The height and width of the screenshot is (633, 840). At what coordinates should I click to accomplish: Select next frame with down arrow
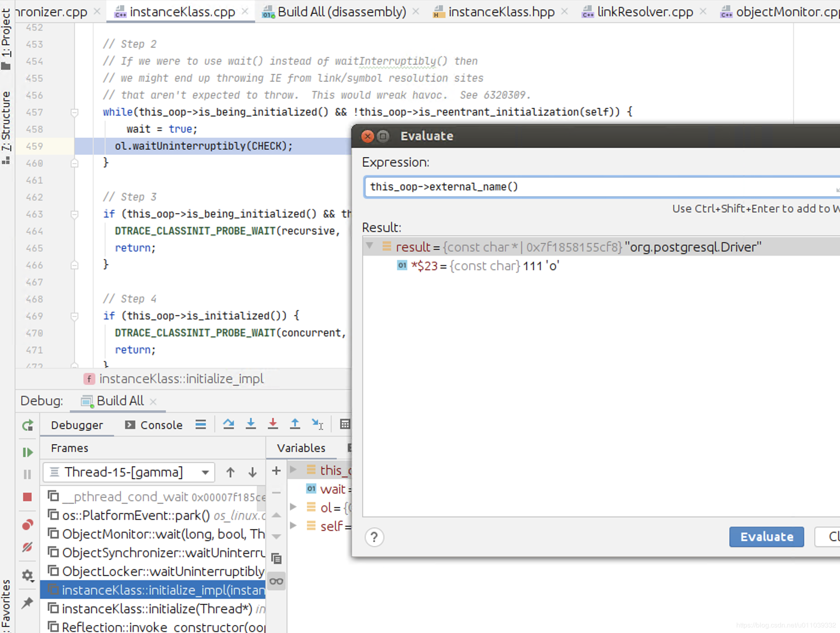click(x=253, y=472)
